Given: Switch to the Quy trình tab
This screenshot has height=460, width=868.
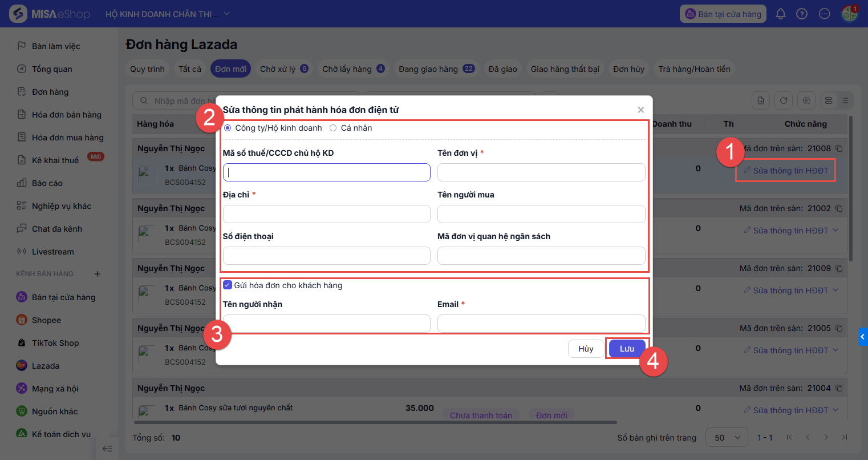Looking at the screenshot, I should (x=147, y=69).
